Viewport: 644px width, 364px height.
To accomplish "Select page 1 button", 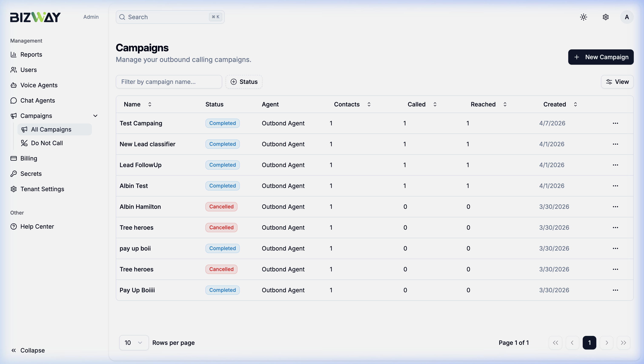I will (589, 343).
